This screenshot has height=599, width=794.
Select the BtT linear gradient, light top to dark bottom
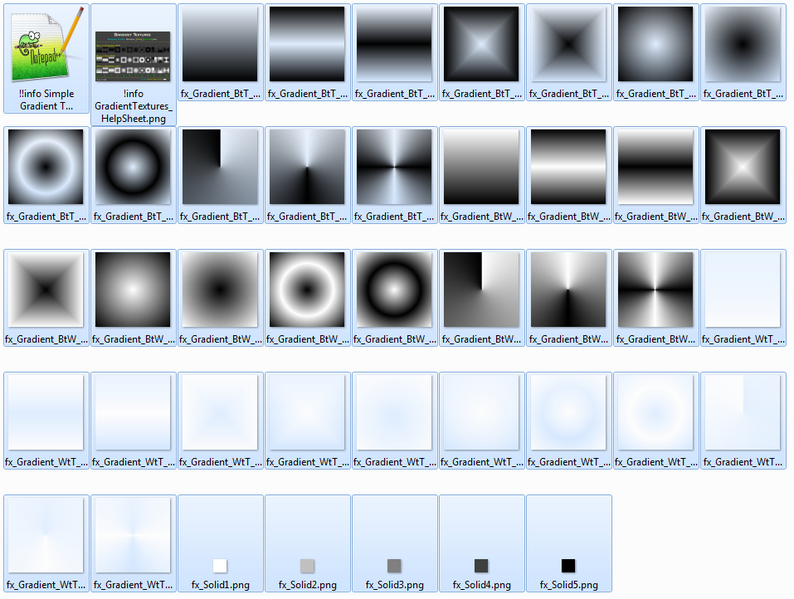pyautogui.click(x=220, y=52)
